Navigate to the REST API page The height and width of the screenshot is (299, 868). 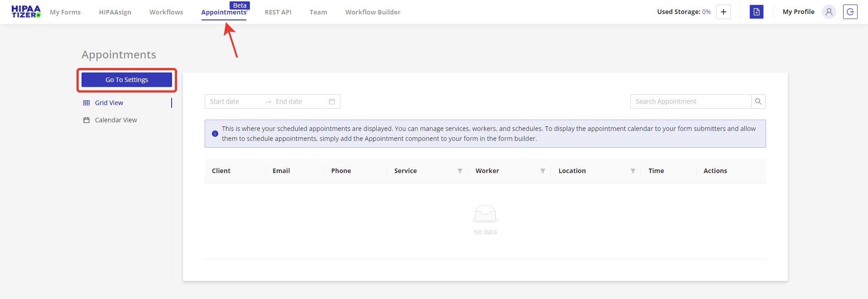tap(278, 12)
